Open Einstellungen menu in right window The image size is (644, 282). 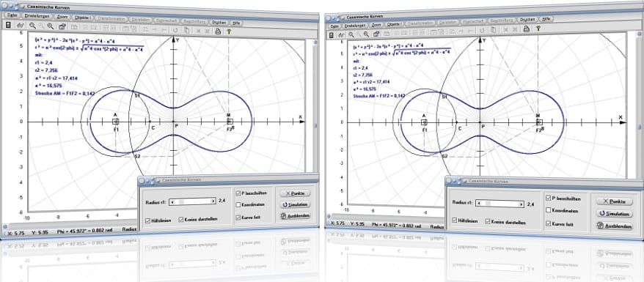pyautogui.click(x=355, y=26)
